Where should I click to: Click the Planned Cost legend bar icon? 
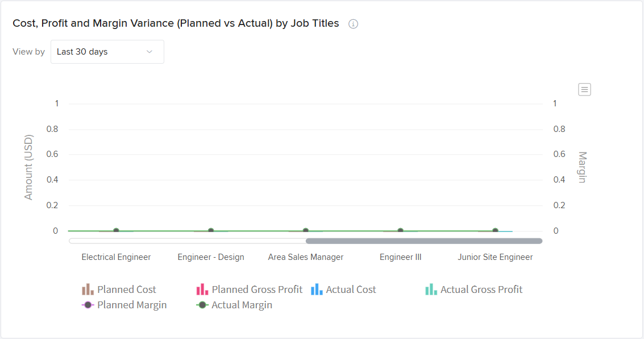click(88, 290)
